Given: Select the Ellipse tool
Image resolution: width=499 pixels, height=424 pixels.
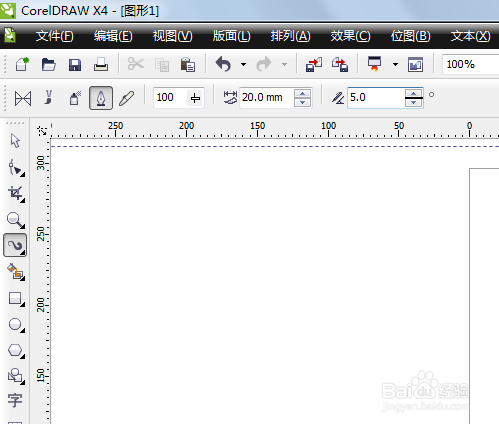Looking at the screenshot, I should point(16,324).
